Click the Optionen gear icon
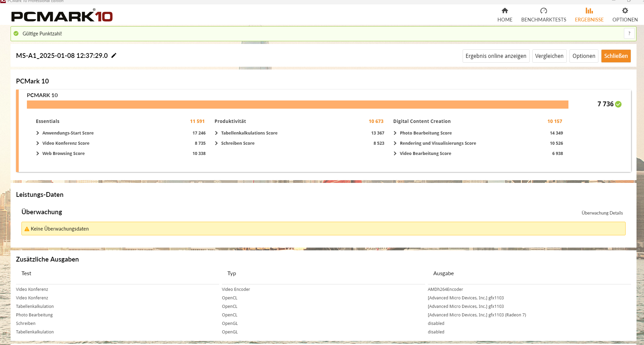The width and height of the screenshot is (644, 345). [625, 11]
